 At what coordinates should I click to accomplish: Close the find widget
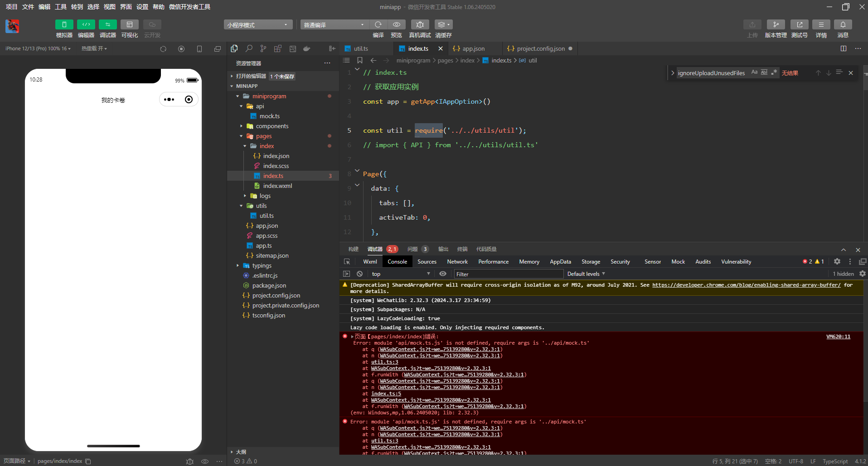[851, 73]
